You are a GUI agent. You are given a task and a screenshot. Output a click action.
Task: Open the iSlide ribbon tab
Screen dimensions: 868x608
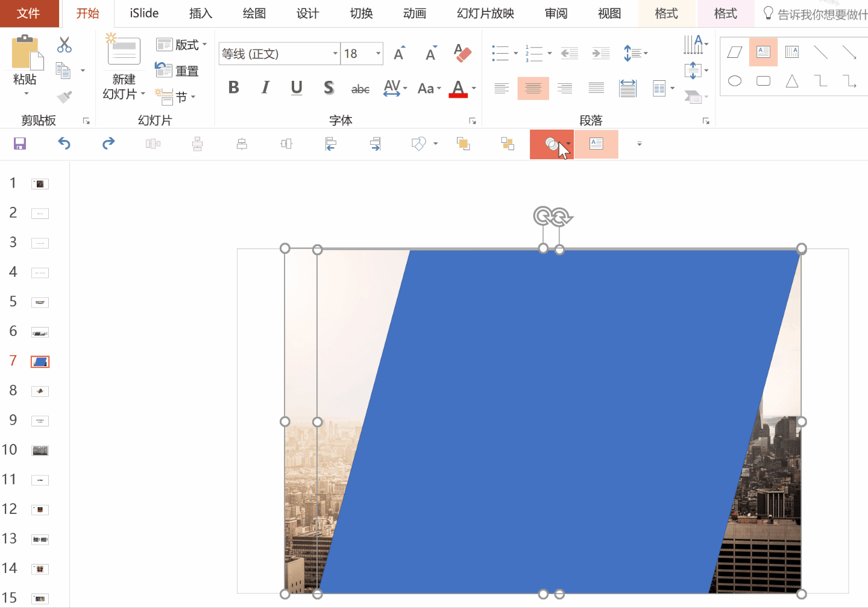coord(144,13)
